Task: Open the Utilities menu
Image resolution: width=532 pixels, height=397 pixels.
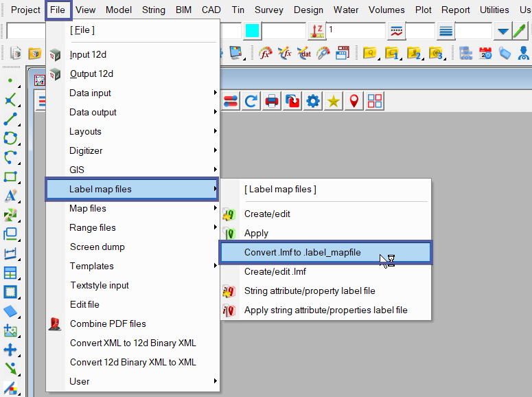Action: click(x=494, y=10)
